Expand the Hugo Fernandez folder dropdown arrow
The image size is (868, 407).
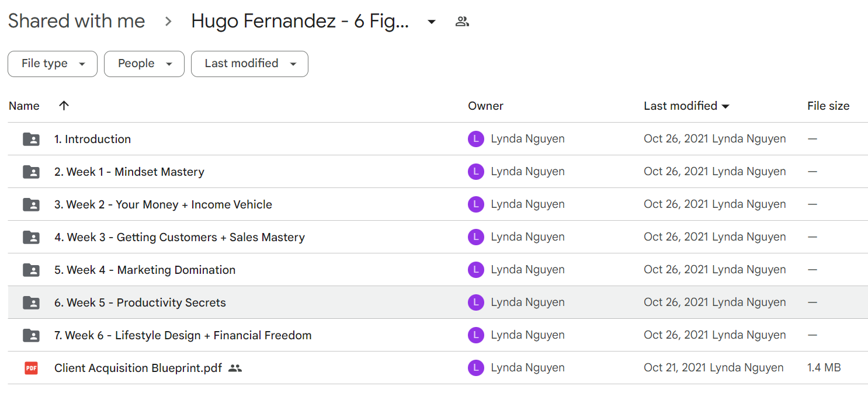click(x=432, y=22)
